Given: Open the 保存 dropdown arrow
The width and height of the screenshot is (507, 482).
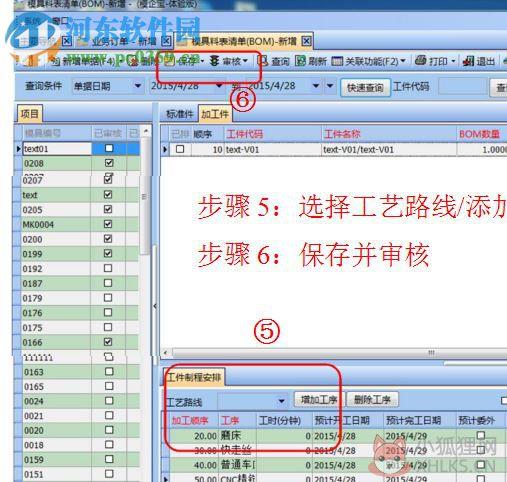Looking at the screenshot, I should pyautogui.click(x=202, y=61).
